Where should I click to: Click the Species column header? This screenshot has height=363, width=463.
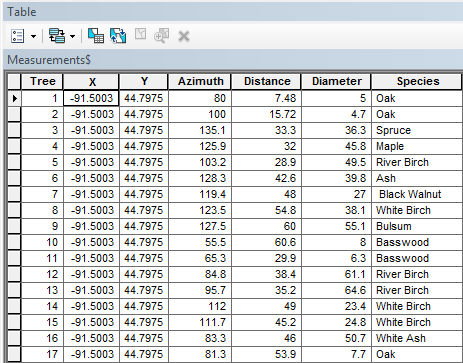pyautogui.click(x=417, y=82)
